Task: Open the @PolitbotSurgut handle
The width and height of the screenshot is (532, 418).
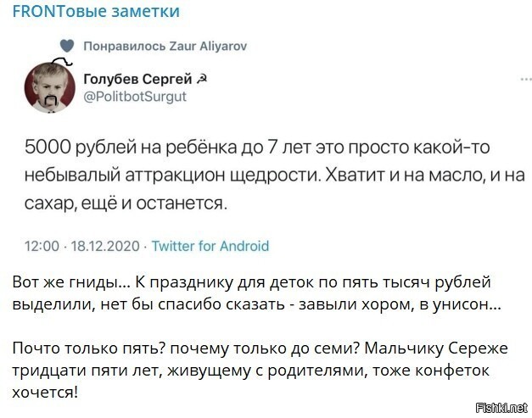Action: pyautogui.click(x=135, y=97)
